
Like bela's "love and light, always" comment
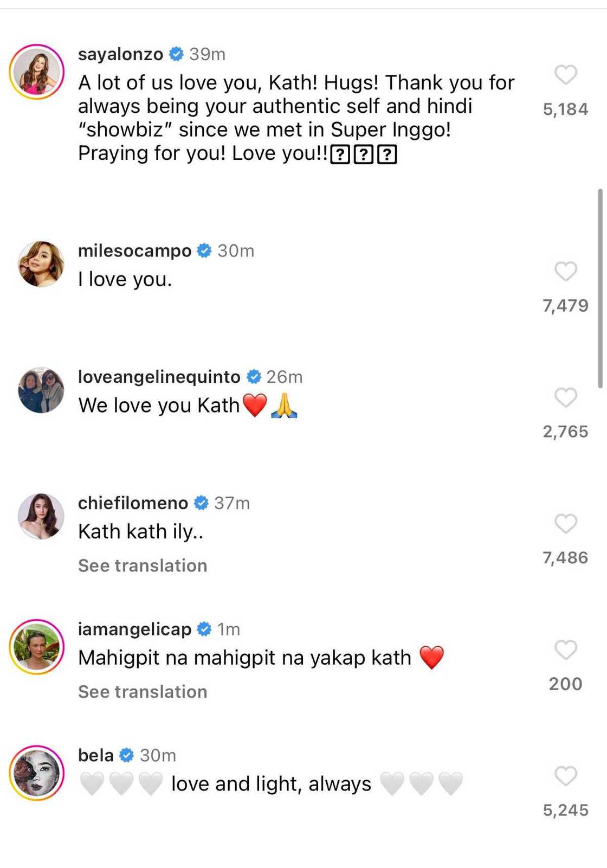coord(565,776)
